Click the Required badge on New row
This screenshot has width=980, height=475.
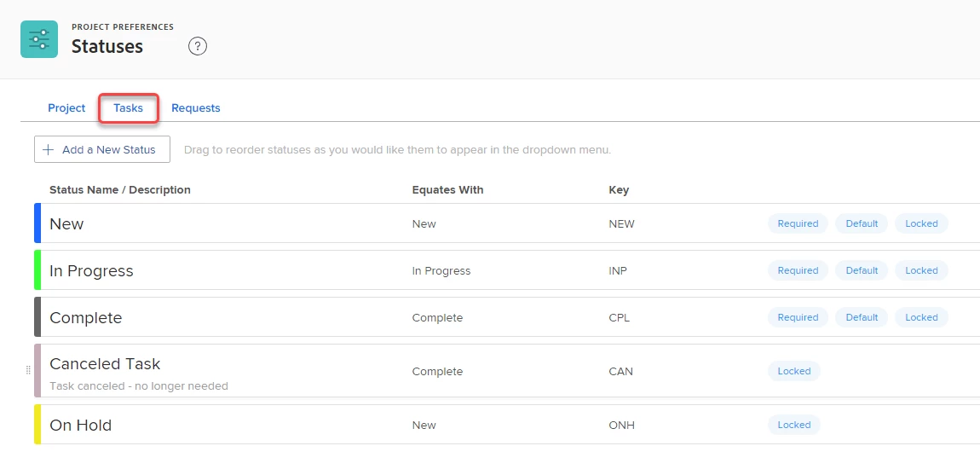(x=798, y=223)
